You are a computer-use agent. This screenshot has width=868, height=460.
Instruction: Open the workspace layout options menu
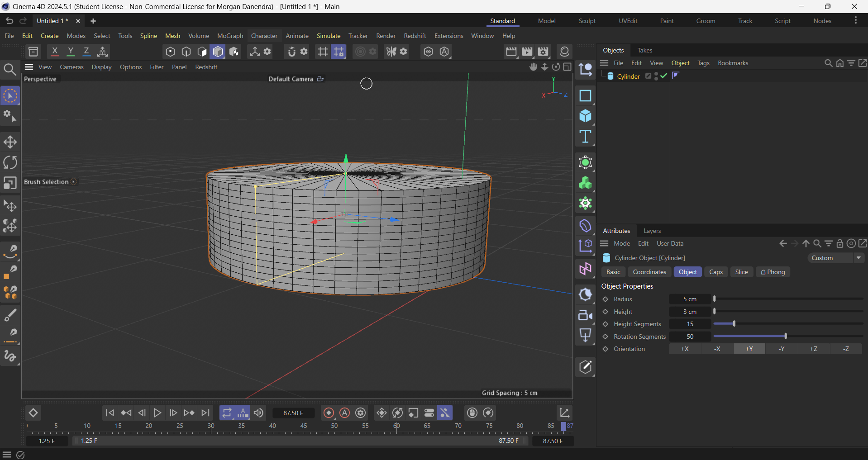pos(855,21)
